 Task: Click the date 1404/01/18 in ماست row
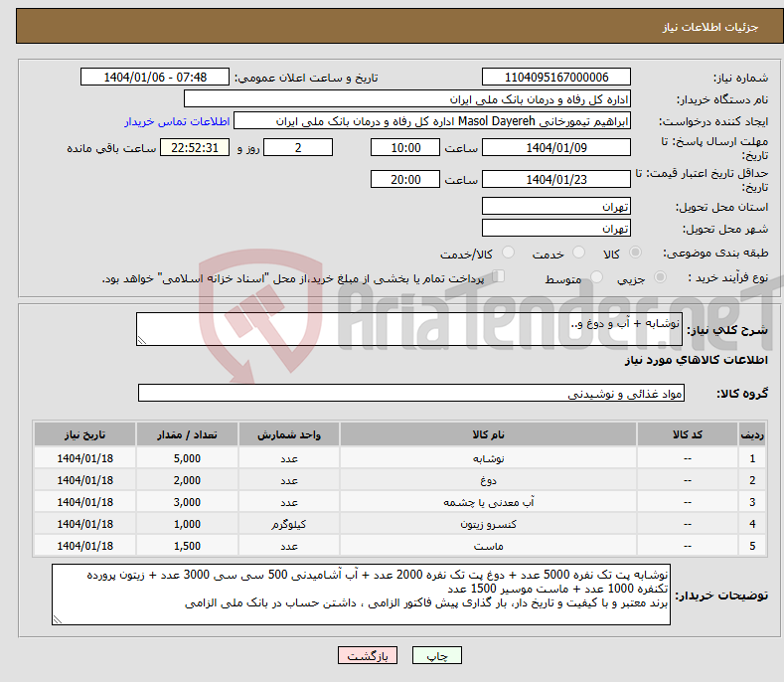[x=85, y=546]
